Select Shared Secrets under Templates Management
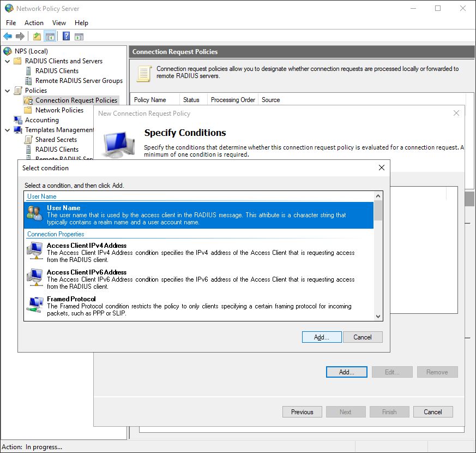Viewport: 476px width, 453px height. click(x=56, y=140)
